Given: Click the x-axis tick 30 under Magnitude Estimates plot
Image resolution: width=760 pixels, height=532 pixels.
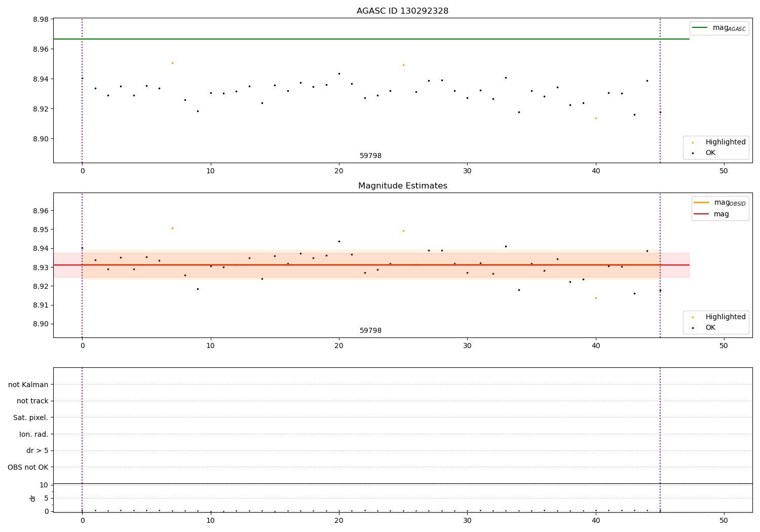Looking at the screenshot, I should (x=467, y=346).
